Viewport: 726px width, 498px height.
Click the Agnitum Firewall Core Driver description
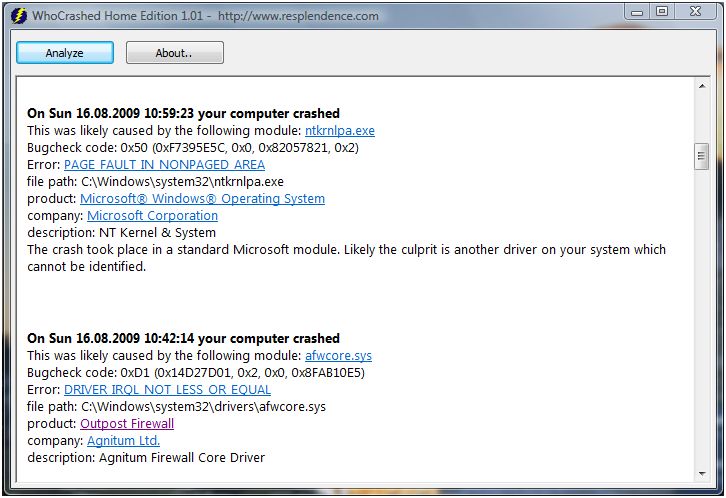coord(146,457)
